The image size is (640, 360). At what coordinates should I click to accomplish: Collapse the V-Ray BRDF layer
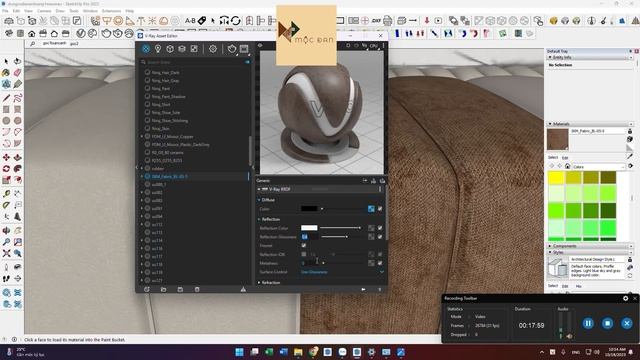[x=259, y=189]
